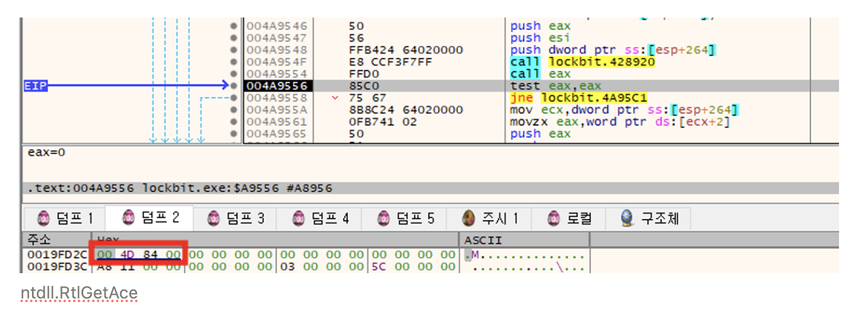Screen dimensions: 868x316
Task: Toggle breakpoint bullet at address 004A9558
Action: click(234, 98)
